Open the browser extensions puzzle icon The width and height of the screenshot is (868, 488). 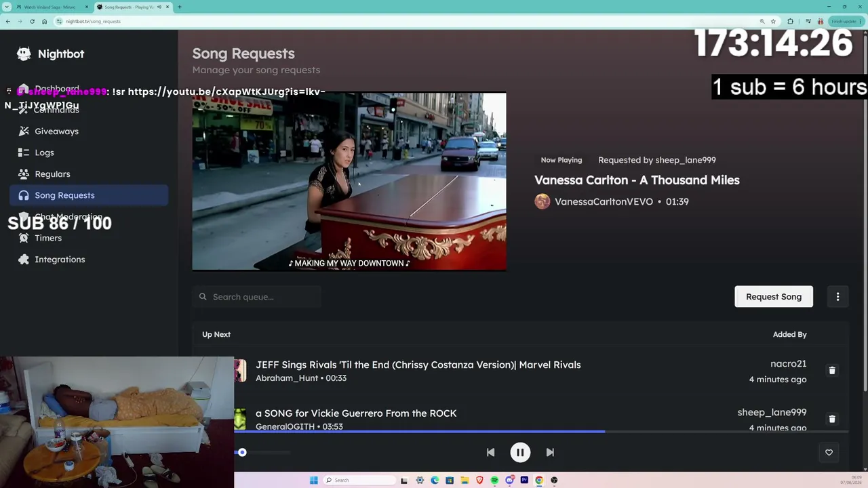[x=790, y=21]
